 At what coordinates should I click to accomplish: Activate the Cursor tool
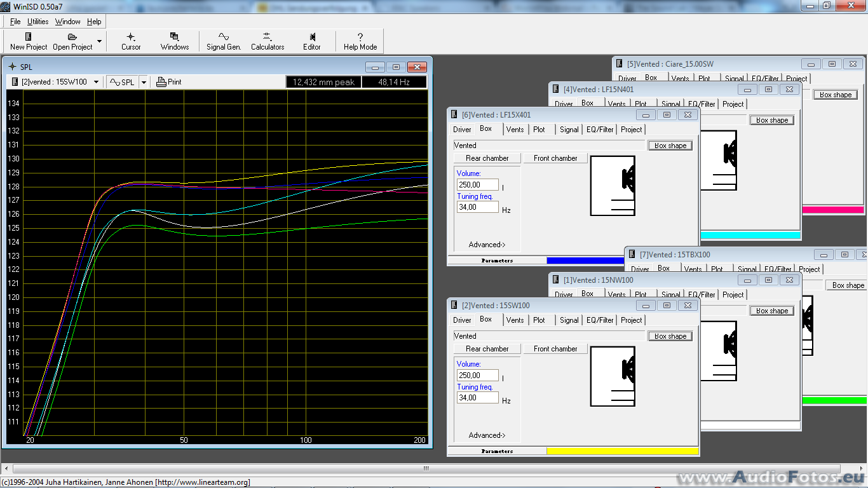[x=131, y=41]
